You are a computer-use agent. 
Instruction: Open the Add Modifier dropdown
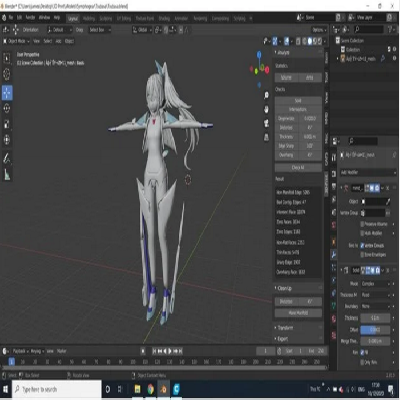click(x=368, y=172)
